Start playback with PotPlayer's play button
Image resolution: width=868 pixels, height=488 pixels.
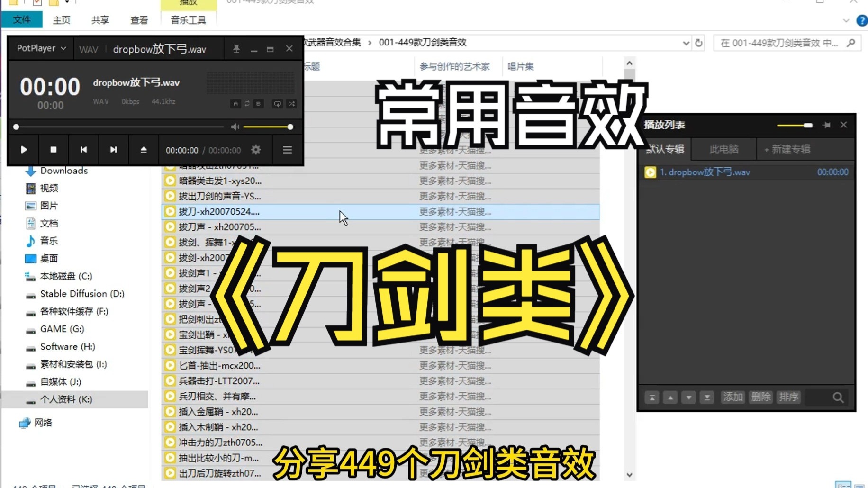(24, 150)
